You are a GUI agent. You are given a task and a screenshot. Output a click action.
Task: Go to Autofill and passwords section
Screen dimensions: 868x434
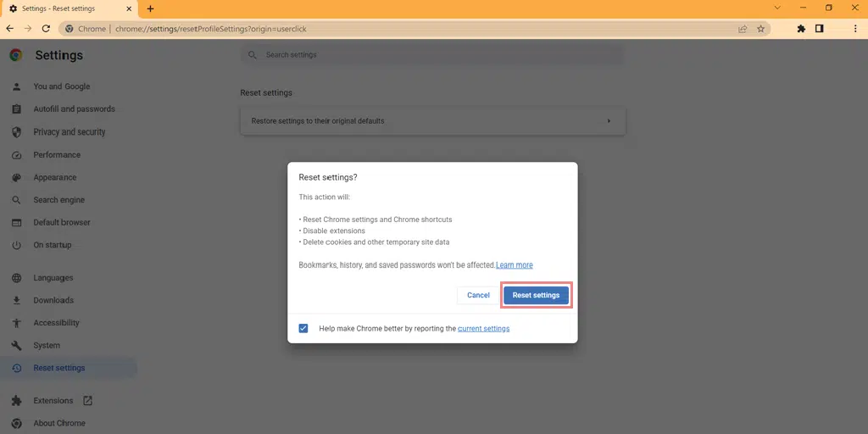[74, 109]
